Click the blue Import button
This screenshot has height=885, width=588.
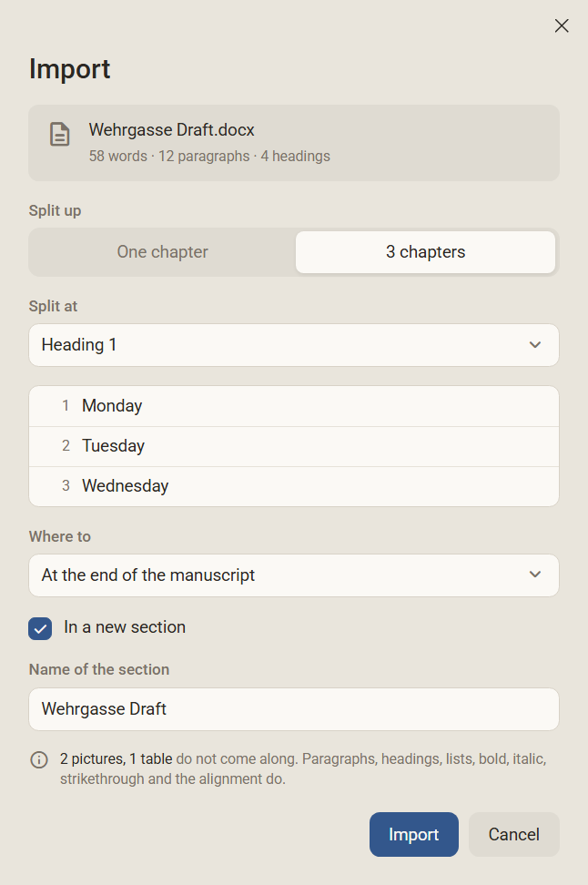413,834
